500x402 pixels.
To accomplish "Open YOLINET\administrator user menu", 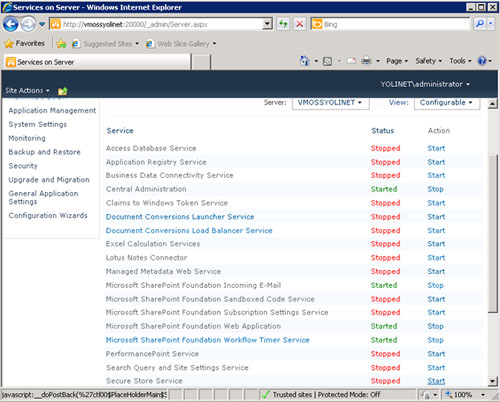I will [425, 84].
